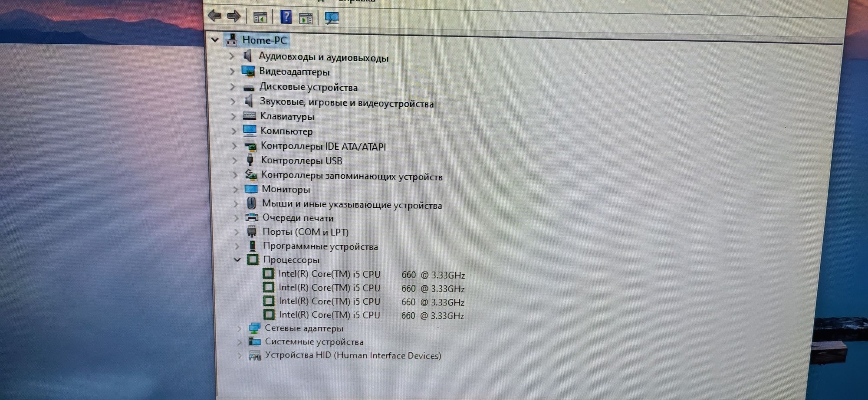Screen dimensions: 868x400
Task: Expand the Клавиатуры category
Action: pyautogui.click(x=233, y=116)
